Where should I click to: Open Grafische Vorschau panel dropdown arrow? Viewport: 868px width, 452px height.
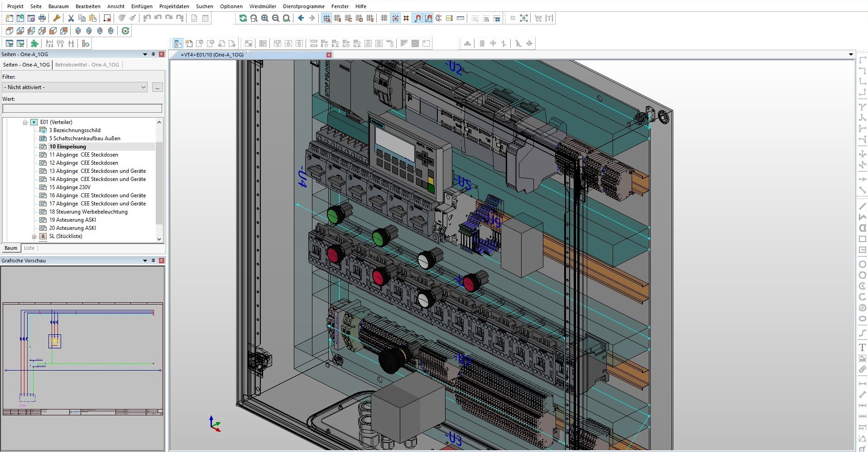(x=145, y=261)
